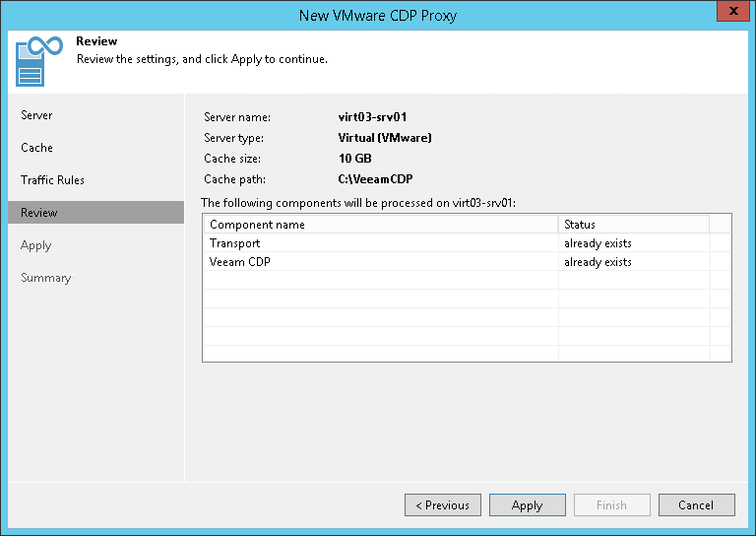Close the New VMware CDP Proxy dialog
This screenshot has width=756, height=536.
(x=730, y=14)
